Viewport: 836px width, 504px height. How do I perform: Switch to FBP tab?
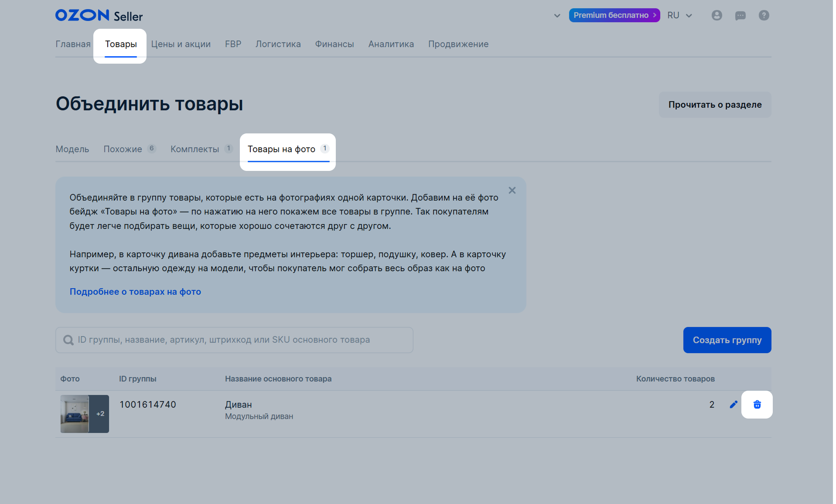[233, 44]
